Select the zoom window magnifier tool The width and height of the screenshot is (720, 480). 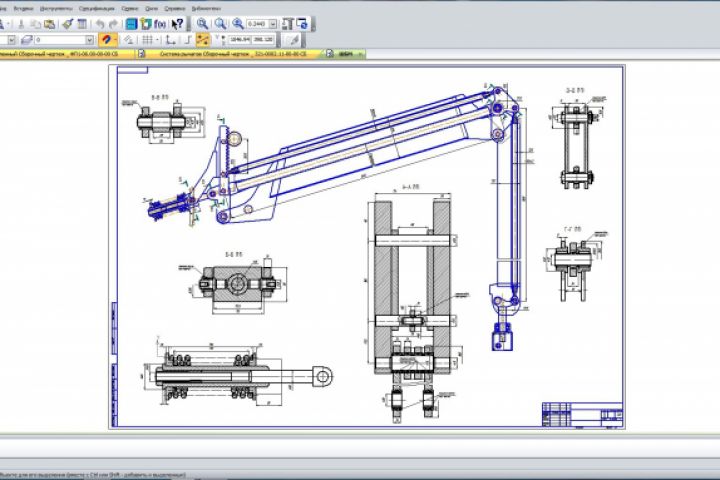(x=202, y=24)
